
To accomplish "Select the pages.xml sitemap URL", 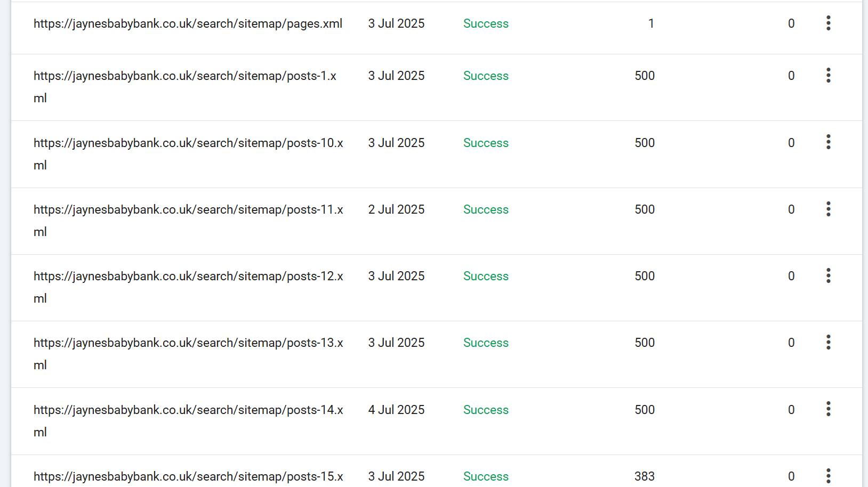I will pos(188,23).
